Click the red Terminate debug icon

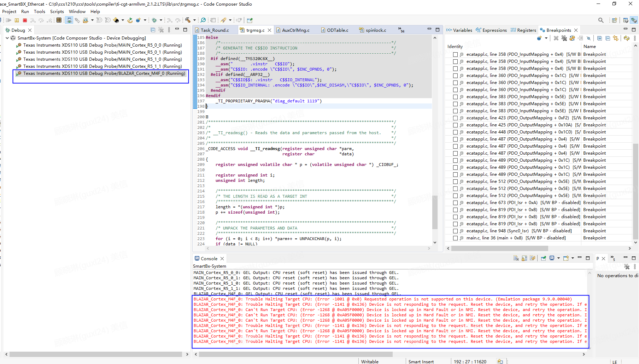25,20
